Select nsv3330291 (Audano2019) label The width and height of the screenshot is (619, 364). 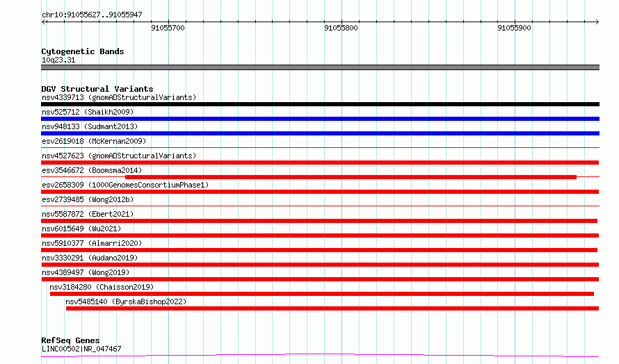pyautogui.click(x=90, y=258)
